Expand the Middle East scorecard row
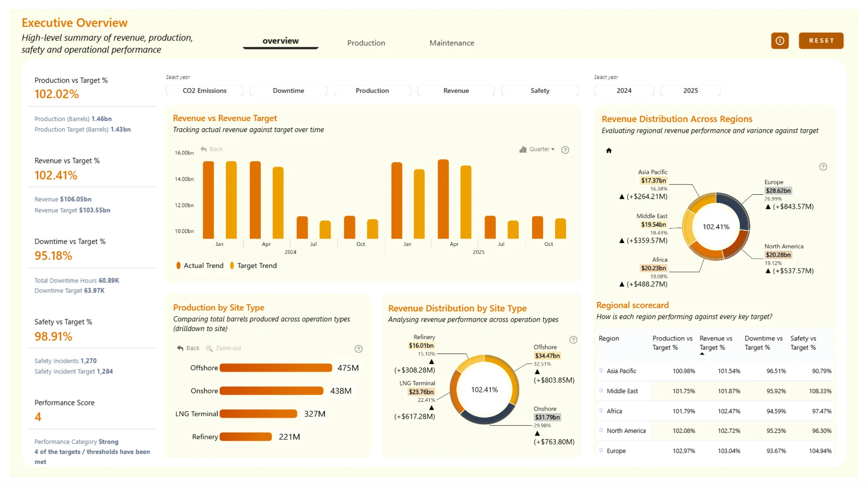868x488 pixels. (601, 390)
